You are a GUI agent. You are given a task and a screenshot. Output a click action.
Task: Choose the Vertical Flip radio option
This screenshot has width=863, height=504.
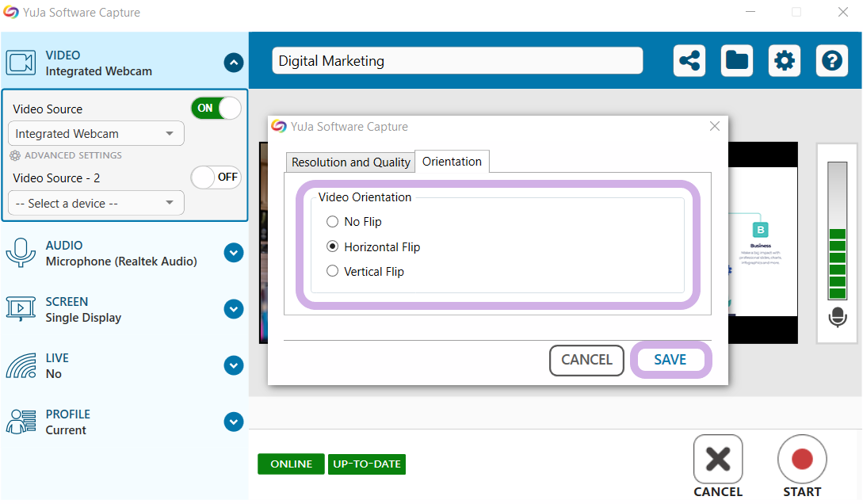(x=333, y=272)
